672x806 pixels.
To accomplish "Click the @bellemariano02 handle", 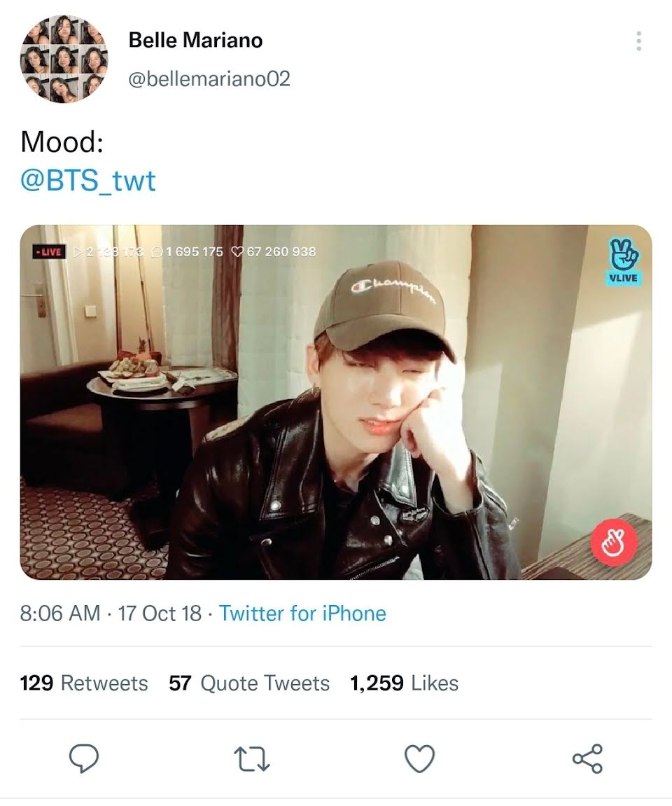I will (x=209, y=78).
